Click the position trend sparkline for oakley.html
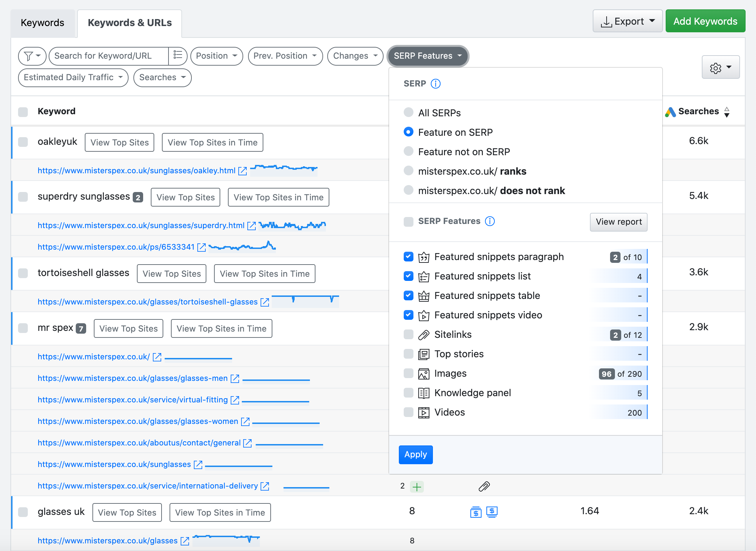 284,170
